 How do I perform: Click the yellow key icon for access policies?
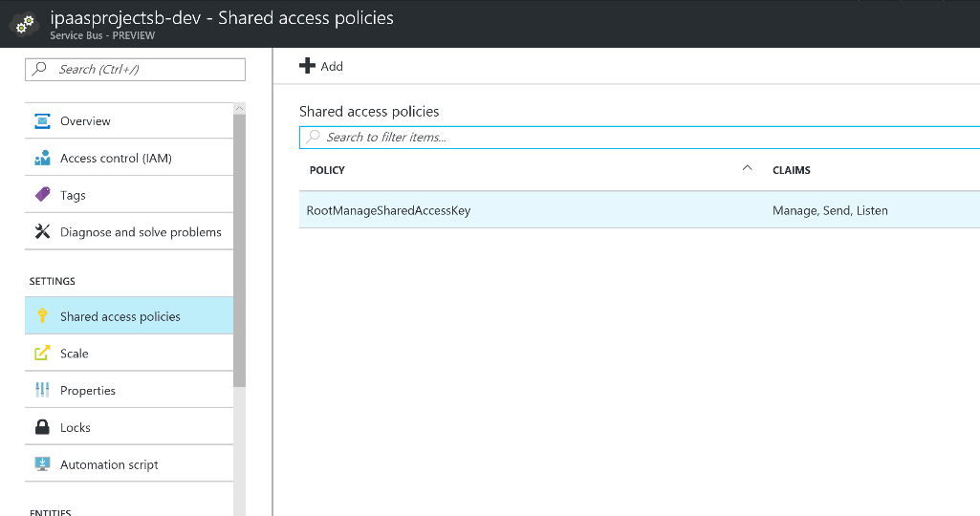point(42,316)
